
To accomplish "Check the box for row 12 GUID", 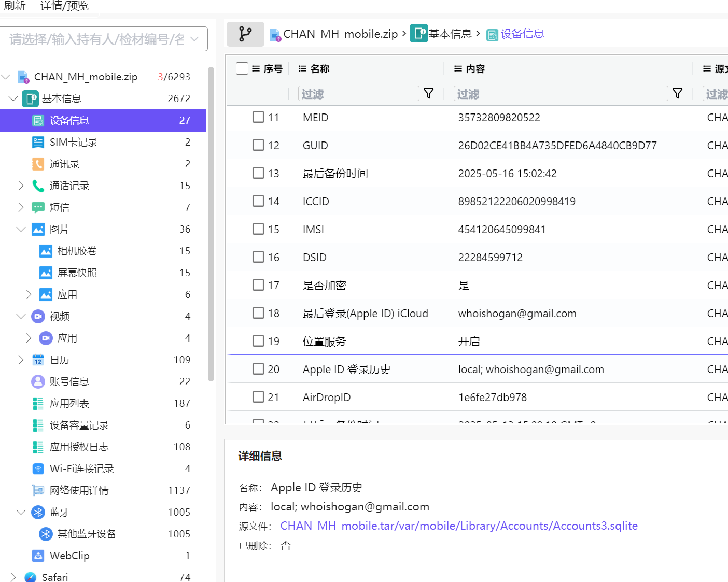I will 258,145.
